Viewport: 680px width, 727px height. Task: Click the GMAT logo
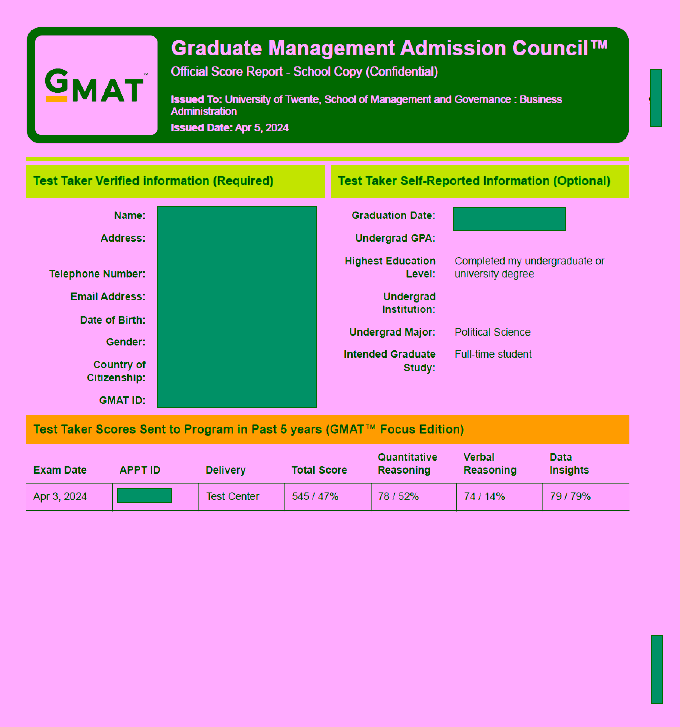coord(96,85)
